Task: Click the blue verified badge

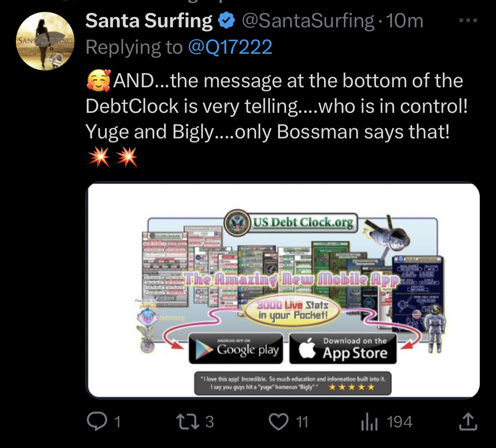Action: [227, 21]
